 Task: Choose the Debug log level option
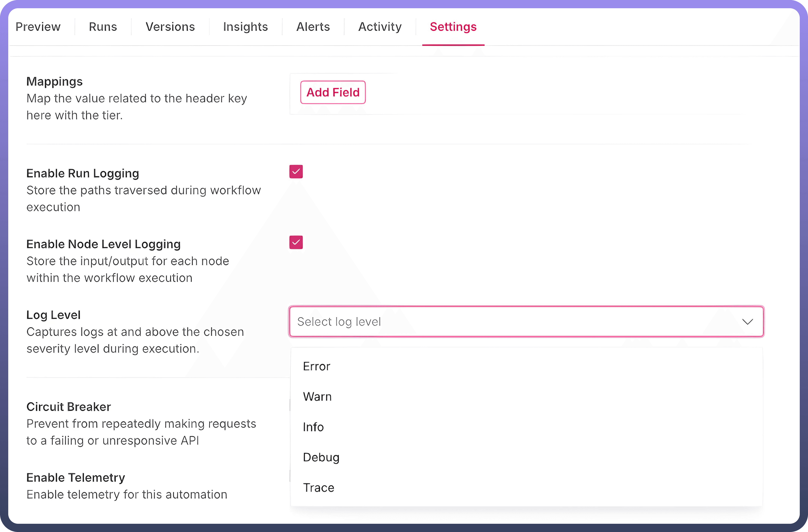coord(321,457)
